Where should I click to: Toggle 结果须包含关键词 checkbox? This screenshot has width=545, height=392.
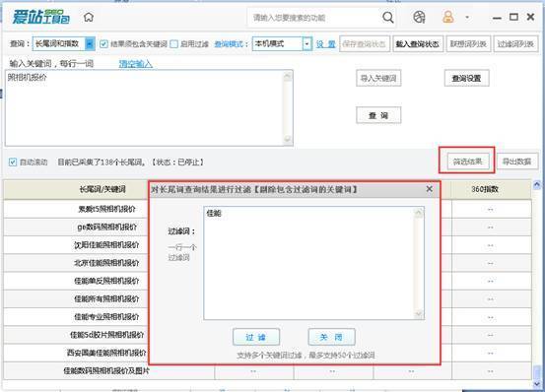click(x=103, y=44)
